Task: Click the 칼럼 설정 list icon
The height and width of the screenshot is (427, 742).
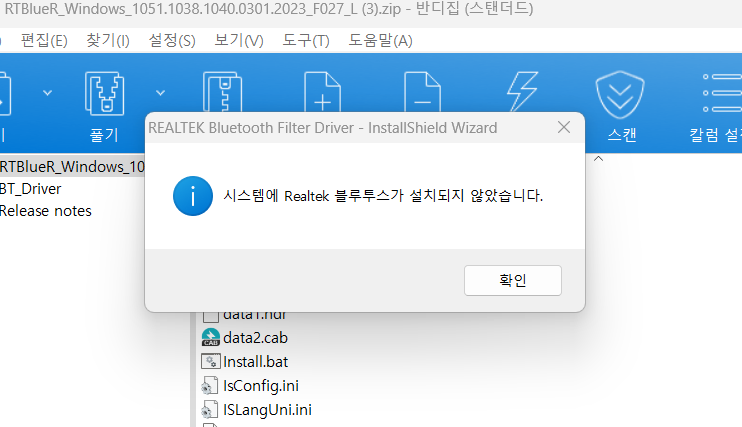Action: coord(722,93)
